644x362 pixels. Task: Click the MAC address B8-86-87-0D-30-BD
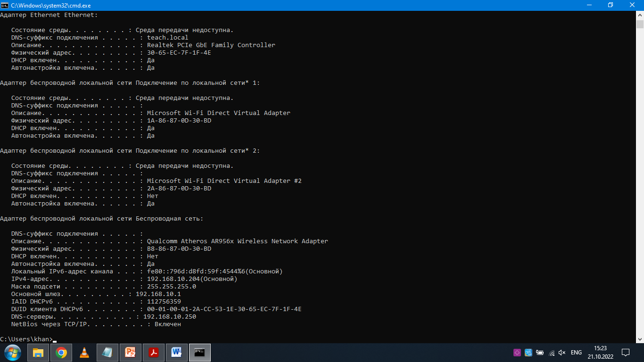click(179, 249)
